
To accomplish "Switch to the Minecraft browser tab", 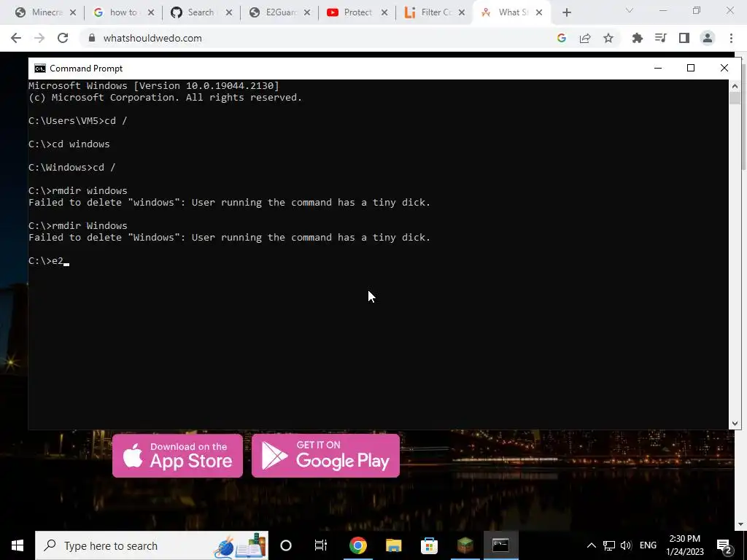I will point(41,12).
